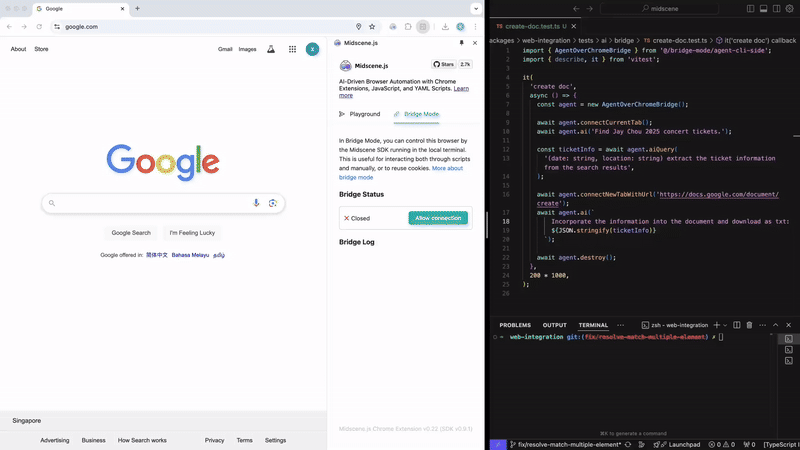Kill terminal with the trash icon
800x450 pixels.
pyautogui.click(x=749, y=325)
